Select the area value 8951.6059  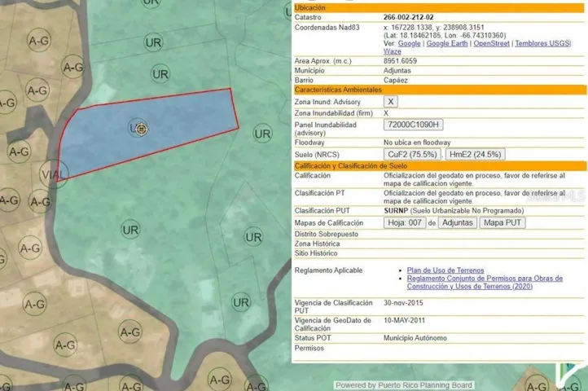[x=400, y=61]
